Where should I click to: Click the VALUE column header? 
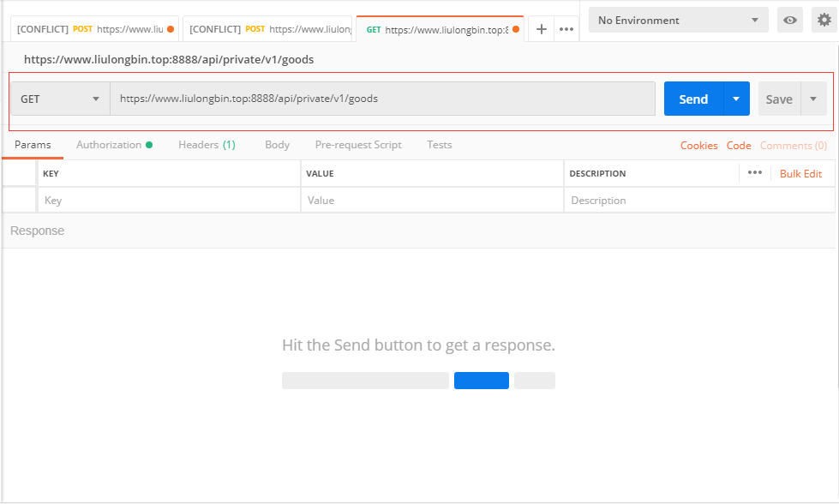(320, 173)
